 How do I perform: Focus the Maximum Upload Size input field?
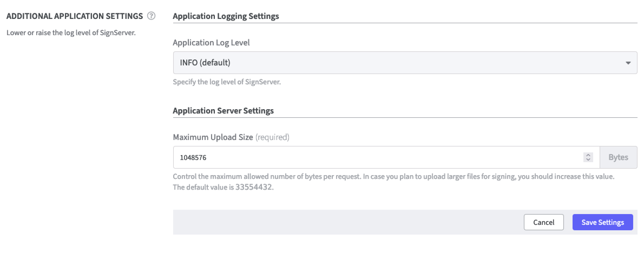point(379,158)
